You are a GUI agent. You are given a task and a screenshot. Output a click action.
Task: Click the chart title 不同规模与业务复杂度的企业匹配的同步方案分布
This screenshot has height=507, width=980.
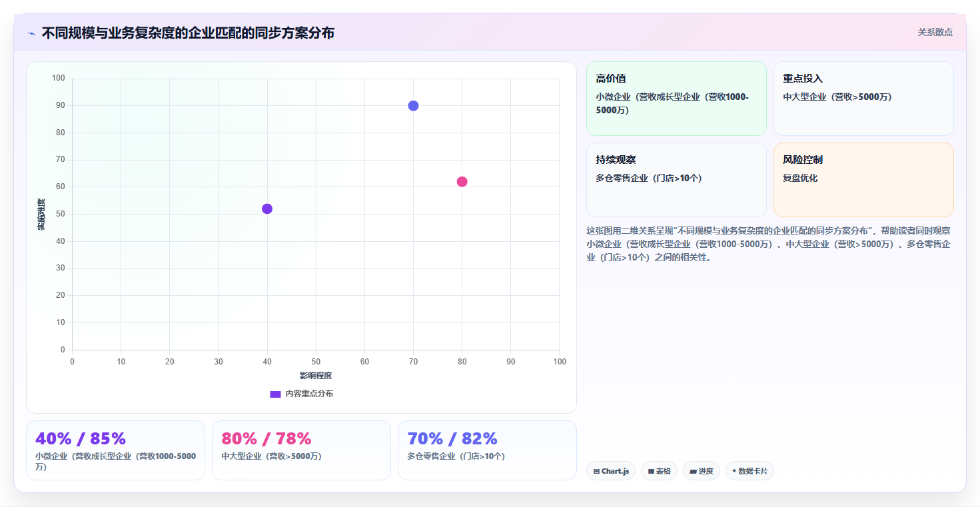pyautogui.click(x=188, y=33)
